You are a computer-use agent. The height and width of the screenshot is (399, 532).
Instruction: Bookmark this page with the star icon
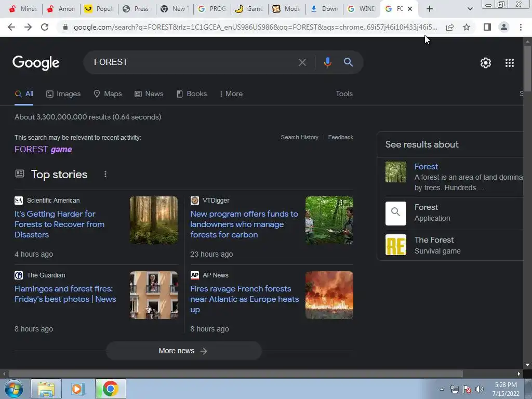(x=467, y=27)
